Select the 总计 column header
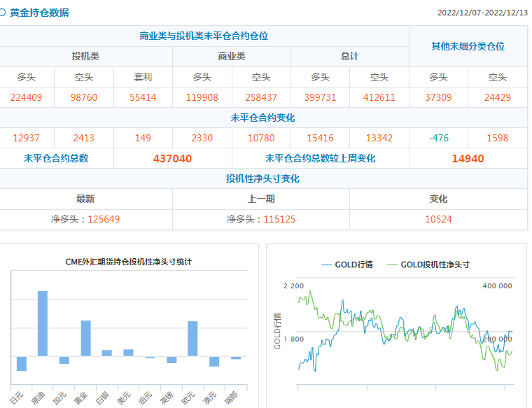Image resolution: width=532 pixels, height=408 pixels. [349, 56]
